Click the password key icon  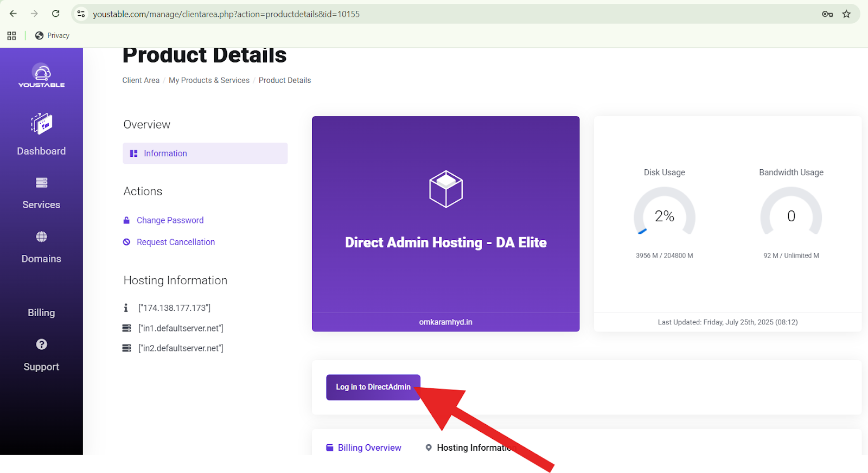(827, 14)
